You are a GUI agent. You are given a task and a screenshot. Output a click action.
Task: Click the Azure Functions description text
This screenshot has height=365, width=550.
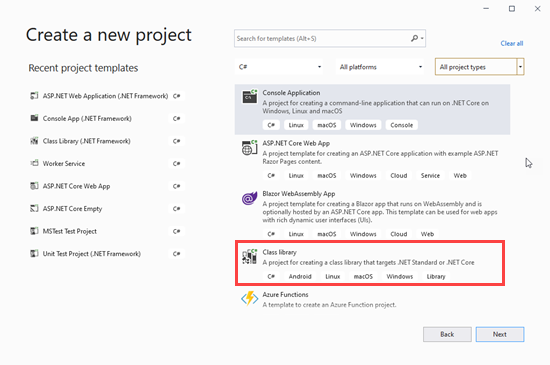coord(329,305)
